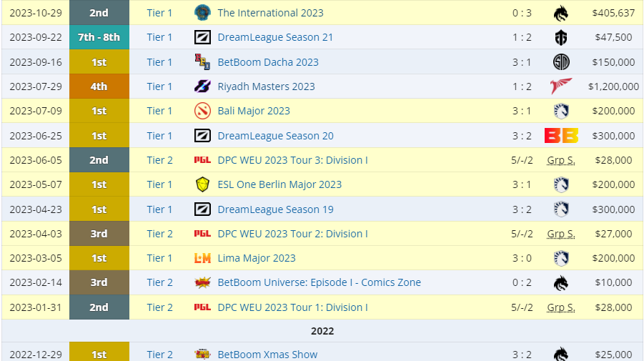
Task: Click PGL icon beside DPC WEU Tour 3
Action: [202, 160]
